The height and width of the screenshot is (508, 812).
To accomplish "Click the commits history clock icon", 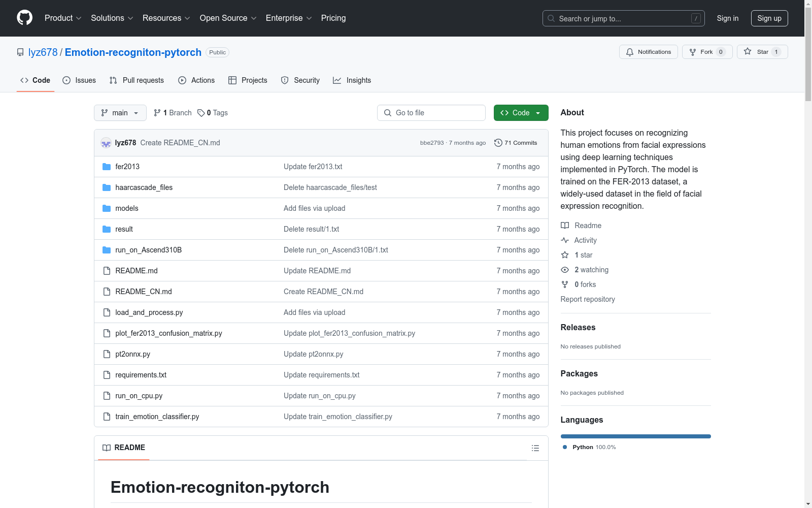I will click(x=498, y=143).
